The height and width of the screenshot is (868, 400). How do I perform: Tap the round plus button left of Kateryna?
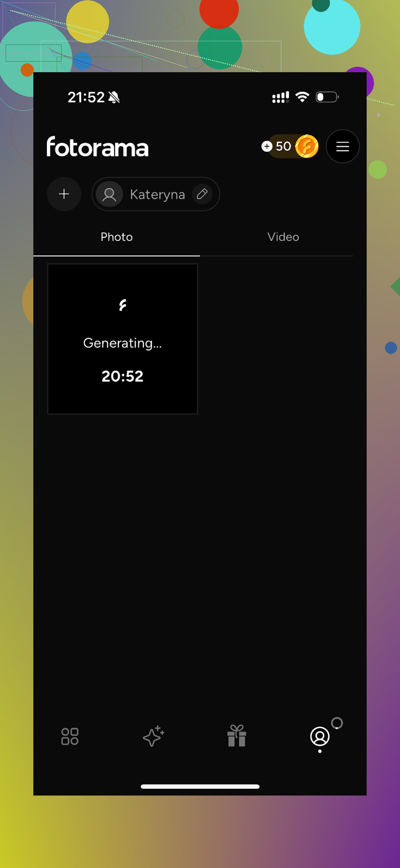(x=64, y=194)
